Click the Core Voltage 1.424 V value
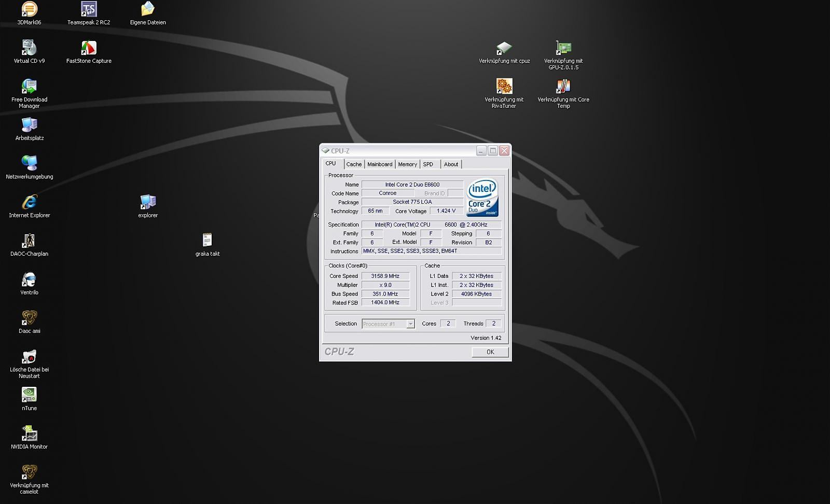The image size is (830, 504). coord(446,211)
